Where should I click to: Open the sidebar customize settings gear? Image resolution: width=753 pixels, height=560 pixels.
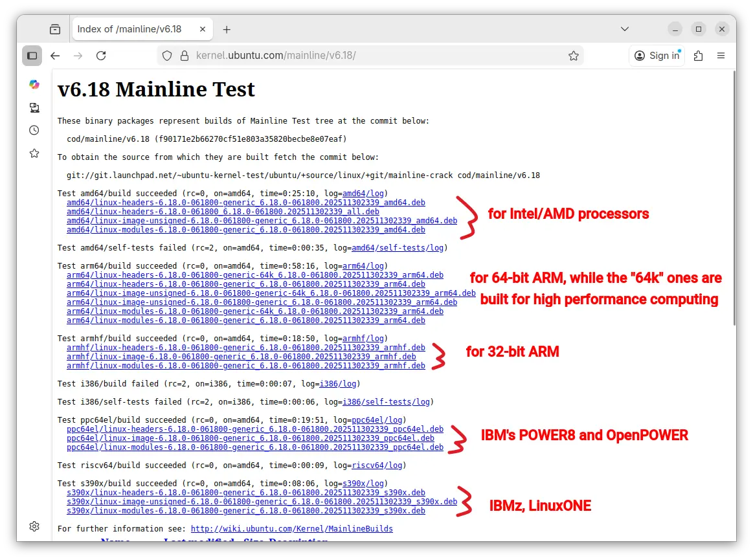pyautogui.click(x=34, y=526)
